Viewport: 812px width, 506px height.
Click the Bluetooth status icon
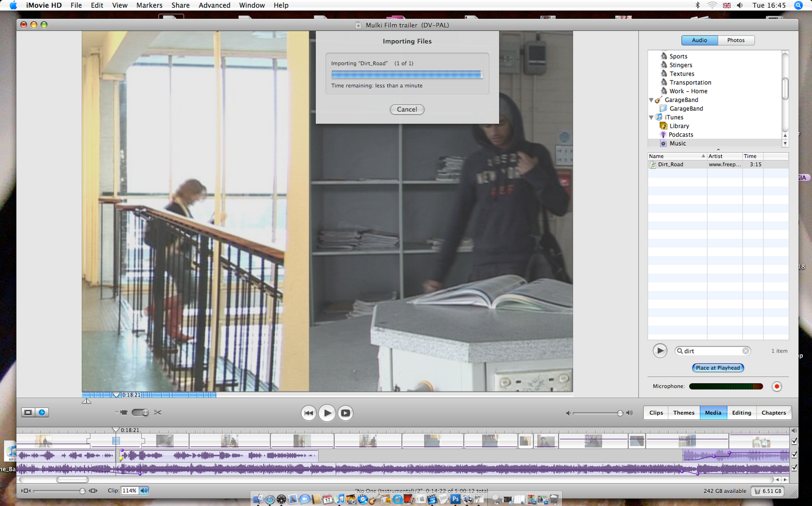[697, 5]
